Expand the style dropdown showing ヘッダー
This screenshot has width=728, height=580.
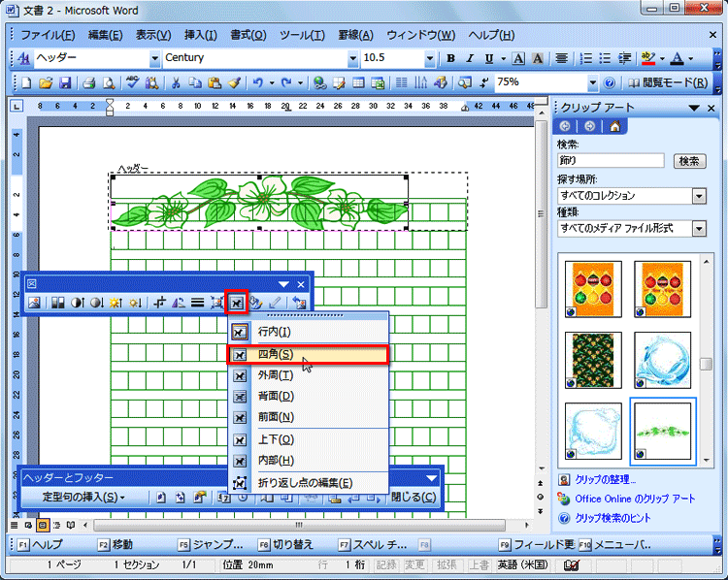[x=154, y=58]
